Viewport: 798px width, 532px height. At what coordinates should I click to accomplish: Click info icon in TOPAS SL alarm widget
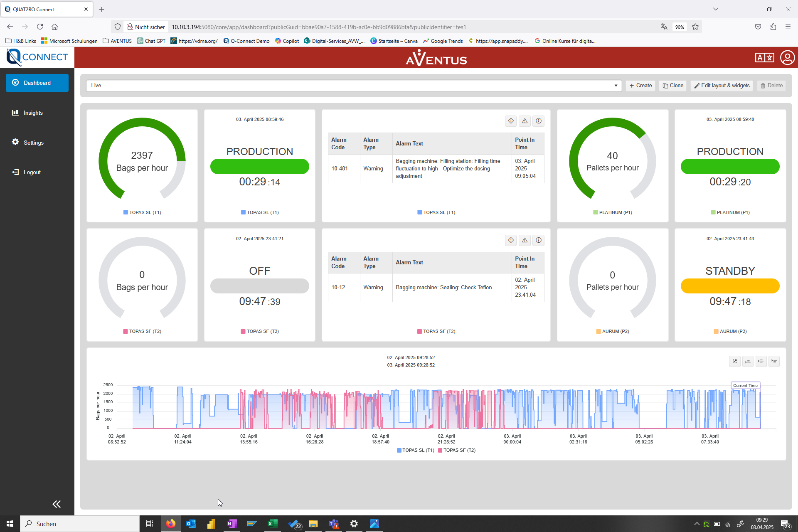point(538,121)
